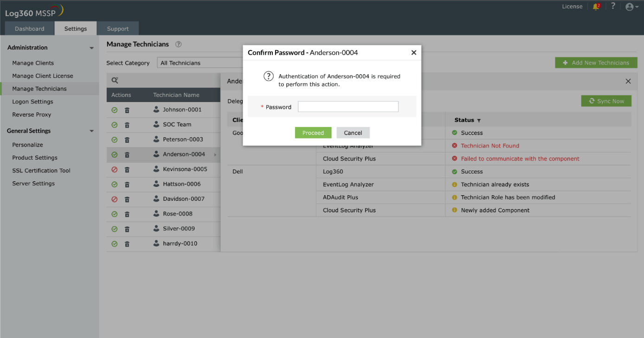Toggle enabled status of Anderson-0004
Screen dimensions: 644x338
115,154
